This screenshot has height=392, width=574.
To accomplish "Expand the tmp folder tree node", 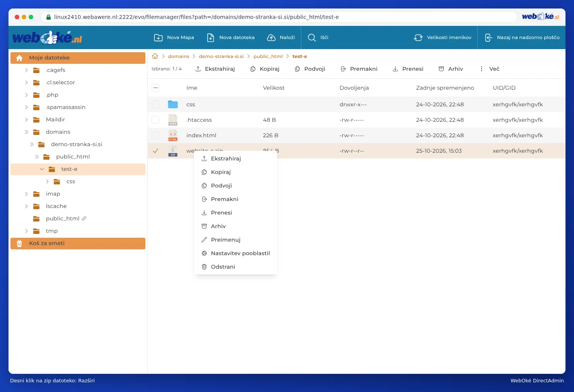I will [x=26, y=231].
